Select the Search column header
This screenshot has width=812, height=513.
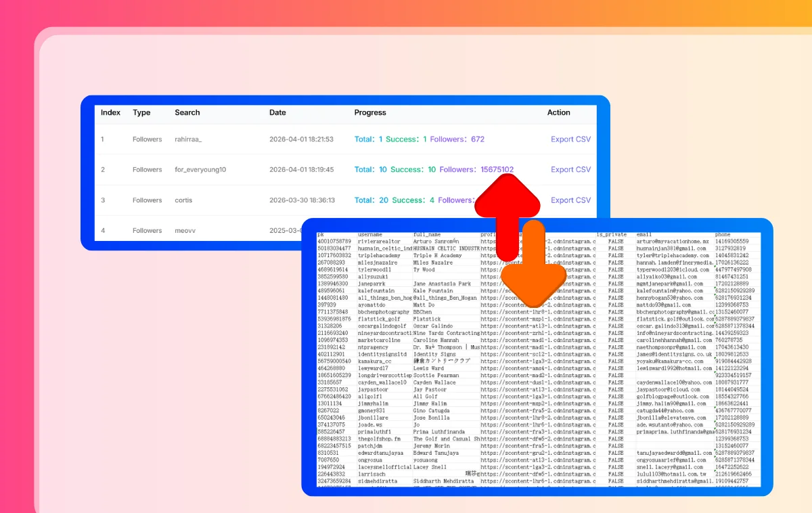click(187, 113)
